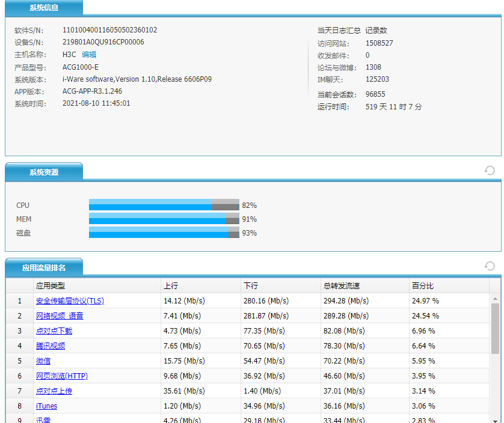Click system version i-Ware software text
The height and width of the screenshot is (423, 504).
137,79
